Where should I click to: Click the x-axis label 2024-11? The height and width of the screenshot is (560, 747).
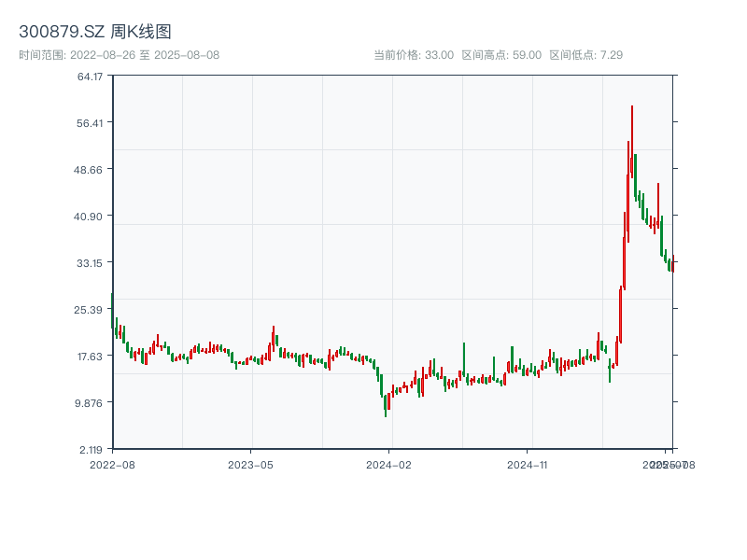527,465
